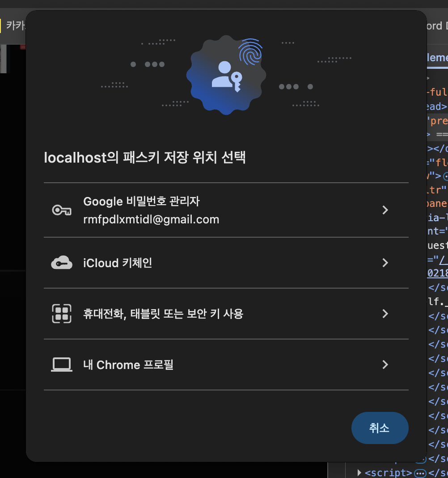Select Google 비밀번호 관리자 option
The height and width of the screenshot is (478, 448).
226,210
